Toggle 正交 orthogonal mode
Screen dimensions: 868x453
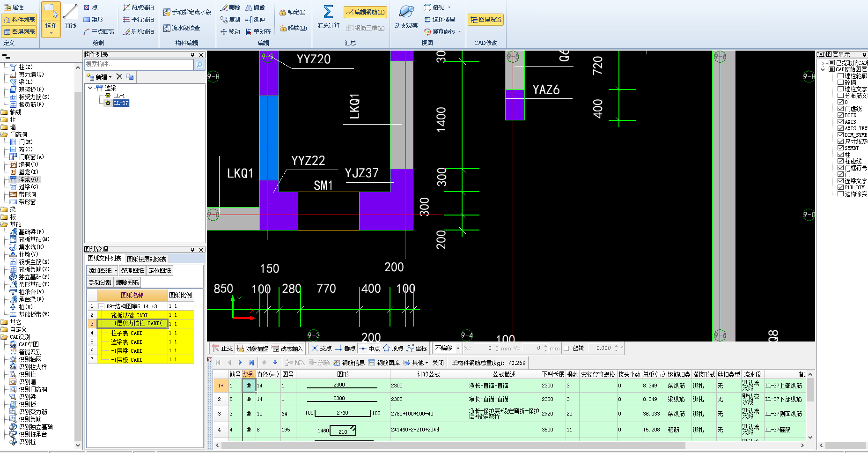point(222,349)
